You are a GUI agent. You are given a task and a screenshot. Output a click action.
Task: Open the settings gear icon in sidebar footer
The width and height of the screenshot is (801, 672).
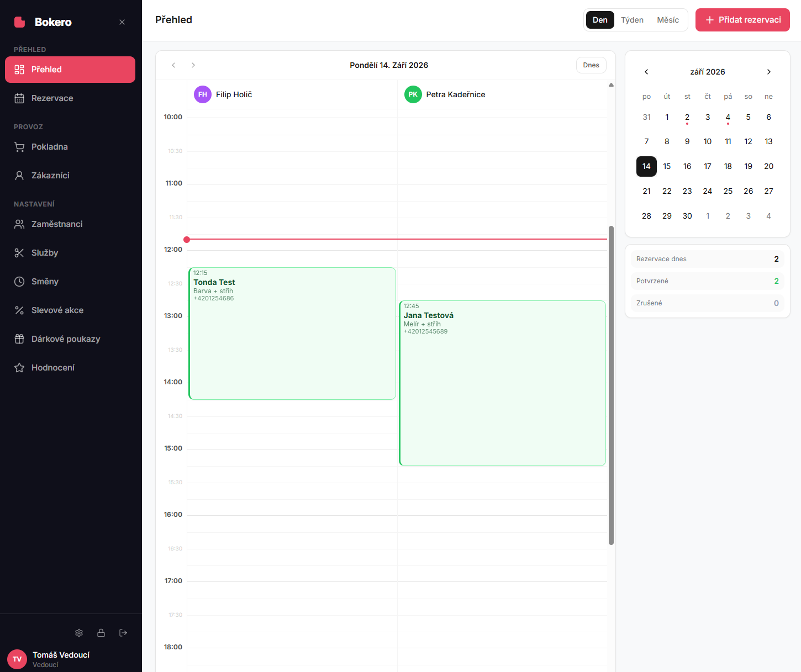click(x=79, y=633)
